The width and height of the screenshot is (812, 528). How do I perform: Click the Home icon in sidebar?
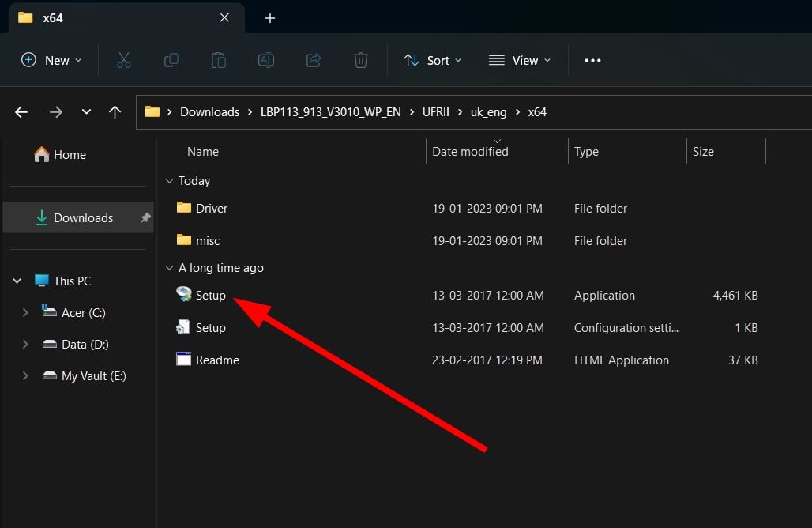tap(41, 154)
